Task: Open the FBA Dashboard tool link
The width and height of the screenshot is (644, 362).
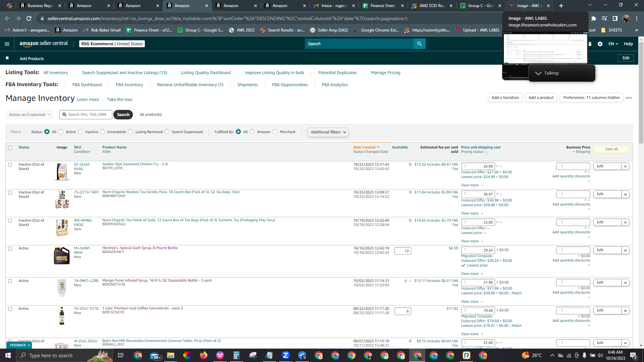Action: (x=87, y=85)
